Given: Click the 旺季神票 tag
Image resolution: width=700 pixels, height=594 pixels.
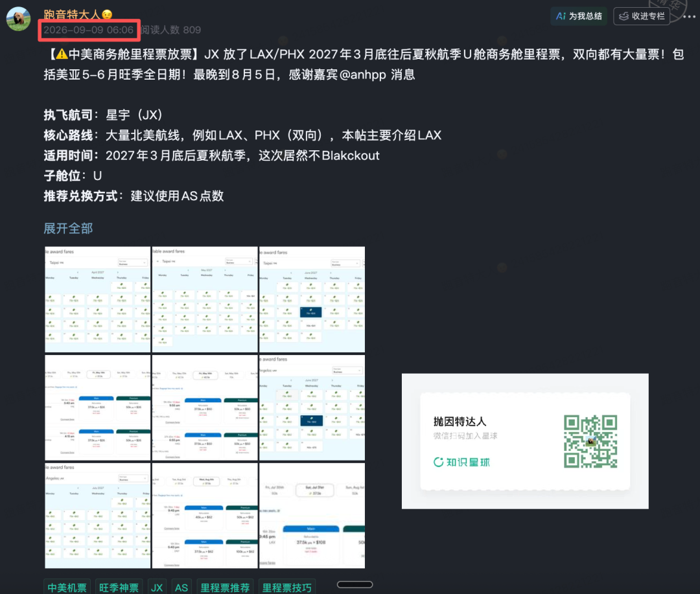Looking at the screenshot, I should 119,587.
